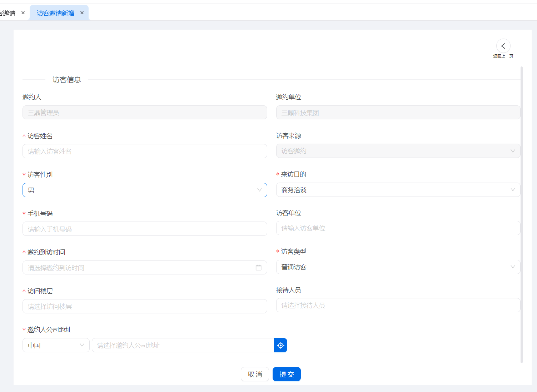Image resolution: width=537 pixels, height=392 pixels.
Task: Open the 访客性别 dropdown showing 男
Action: coord(145,190)
